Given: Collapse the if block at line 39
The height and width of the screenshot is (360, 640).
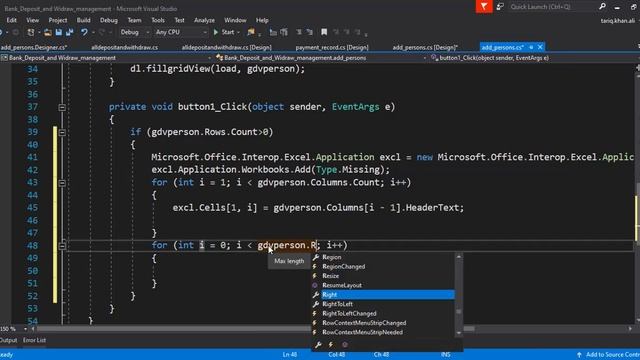Looking at the screenshot, I should [x=62, y=132].
